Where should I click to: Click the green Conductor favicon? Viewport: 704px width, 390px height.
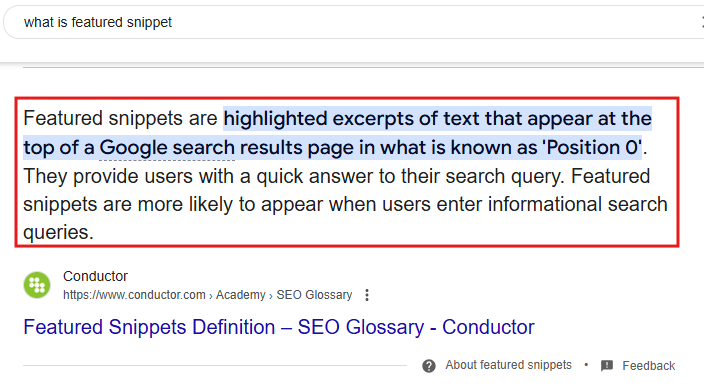point(37,285)
